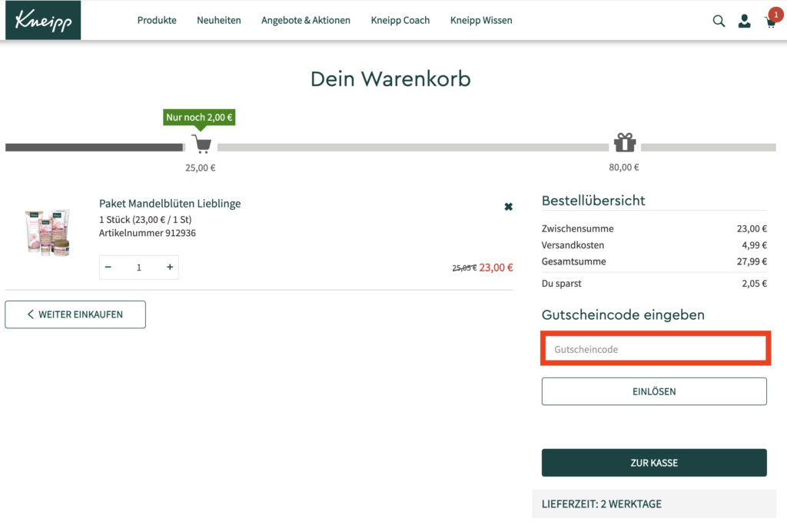Click the 'Nur noch 2,00 €' label

[x=199, y=118]
